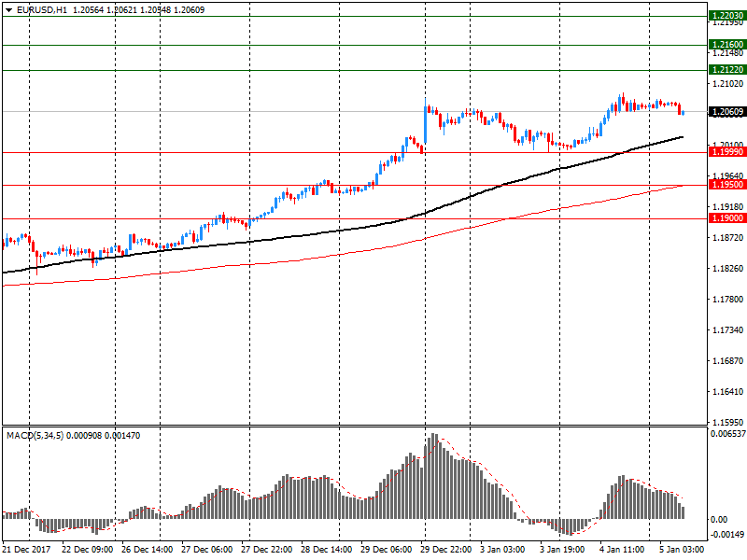747x560 pixels.
Task: Click the current price label 1.20609
Action: tap(727, 112)
